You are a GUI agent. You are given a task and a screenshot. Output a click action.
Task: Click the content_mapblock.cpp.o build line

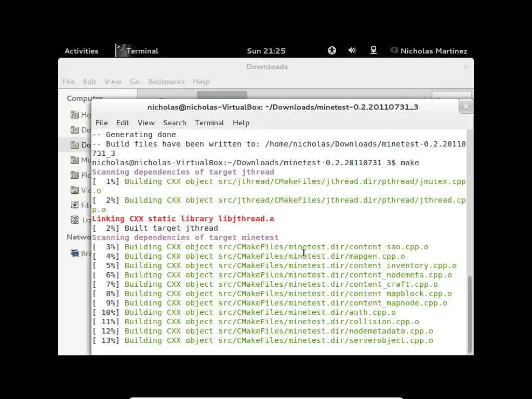pos(272,294)
